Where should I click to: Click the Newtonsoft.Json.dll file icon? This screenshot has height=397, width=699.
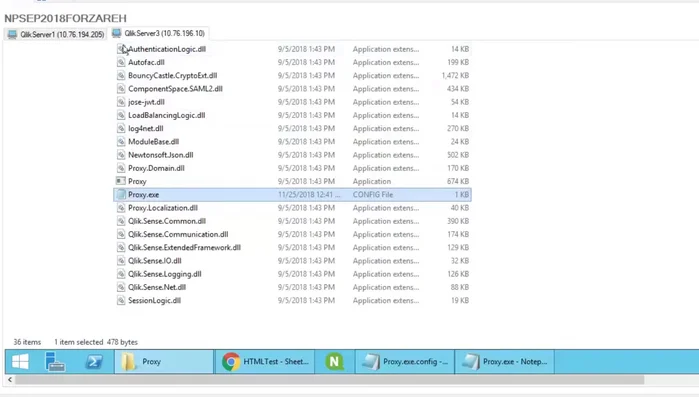tap(121, 155)
